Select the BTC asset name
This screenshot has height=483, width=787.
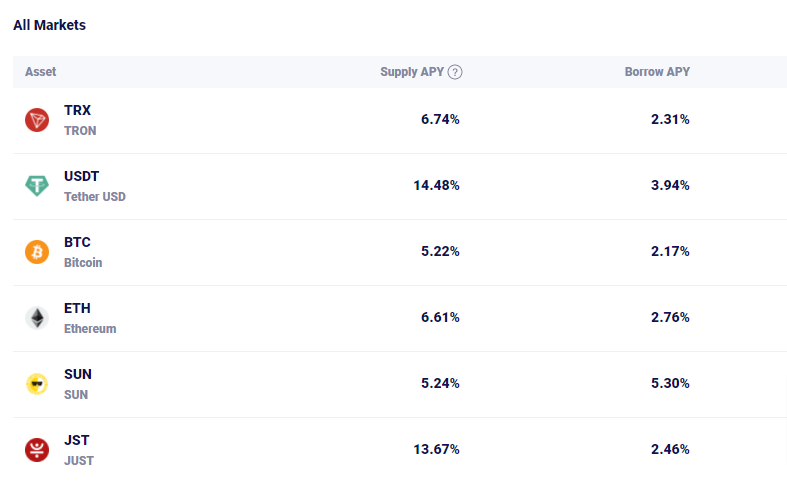77,242
